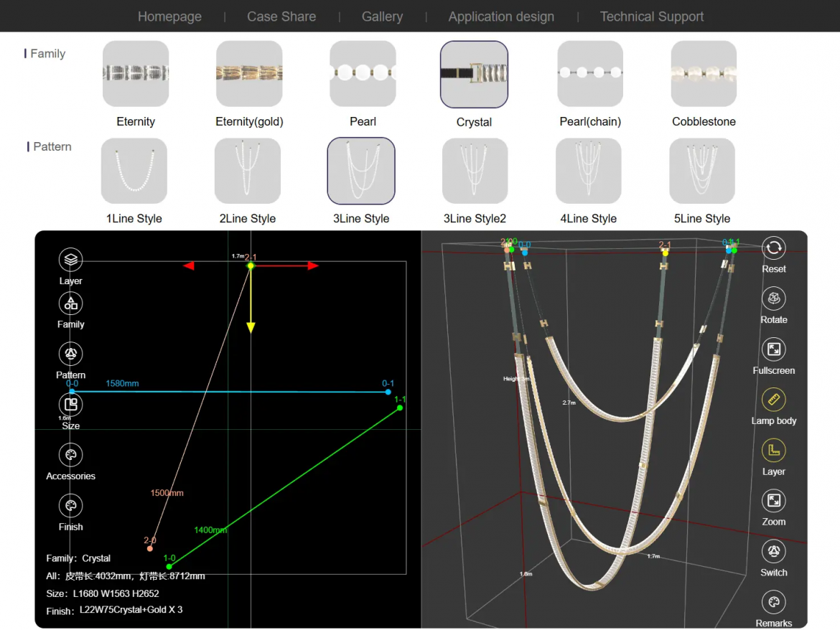Open Application design link

click(501, 17)
